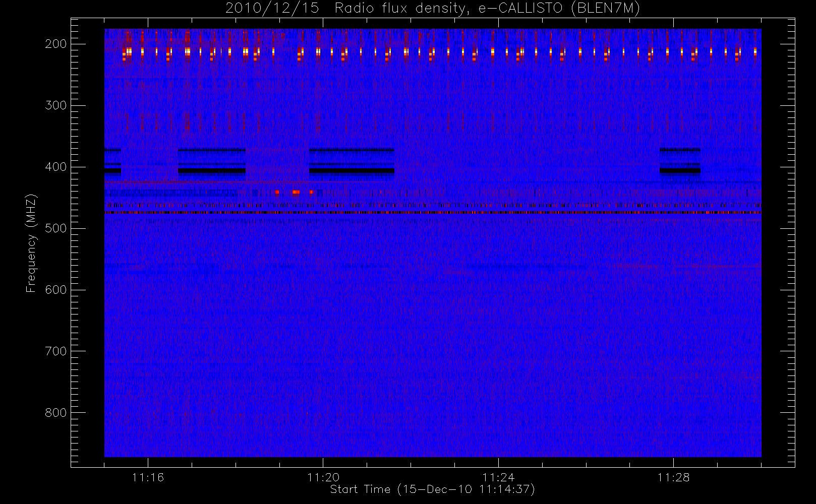Click the 600 frequency tick label
The image size is (816, 504).
[x=56, y=290]
